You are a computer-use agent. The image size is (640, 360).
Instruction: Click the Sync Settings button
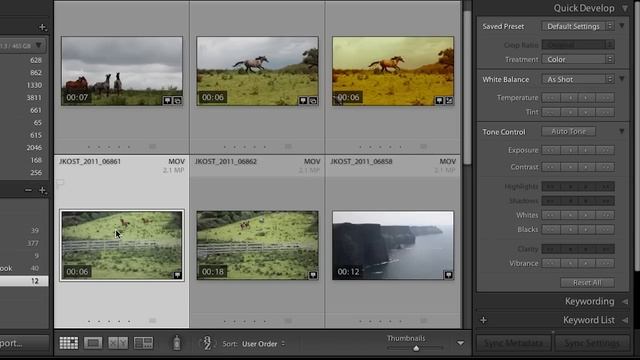(592, 343)
